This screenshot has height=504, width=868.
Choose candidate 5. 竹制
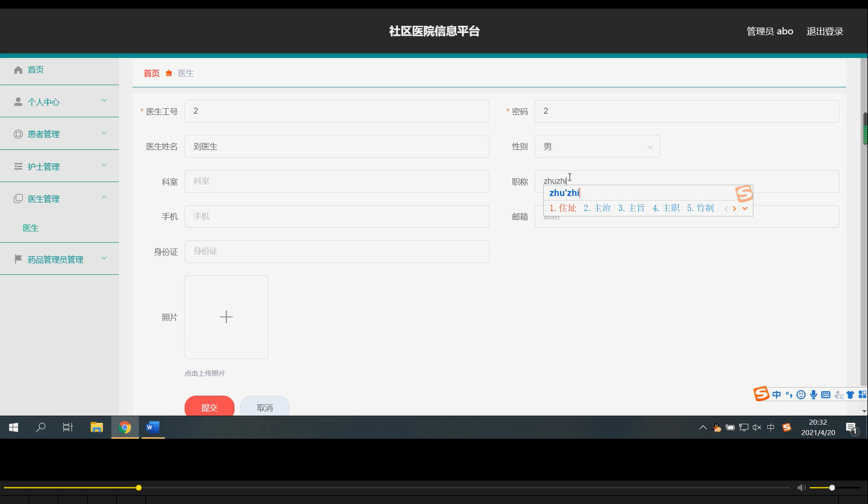point(700,208)
